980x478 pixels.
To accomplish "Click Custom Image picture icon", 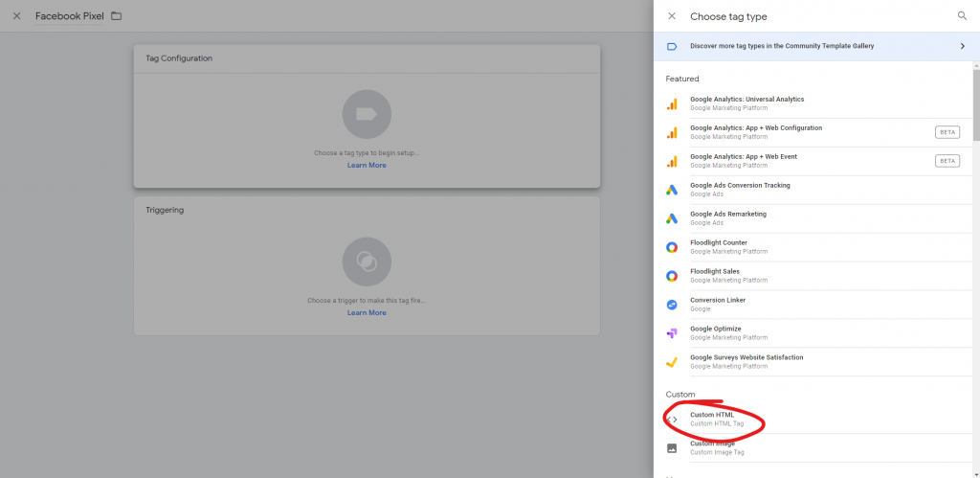I will click(672, 448).
